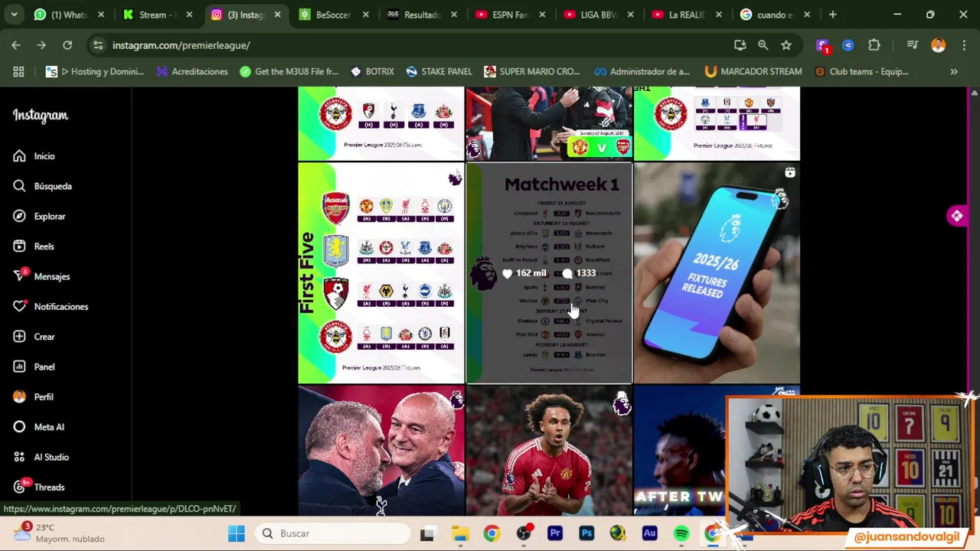Screen dimensions: 980x551
Task: Click the install app icon in address bar
Action: pyautogui.click(x=740, y=45)
